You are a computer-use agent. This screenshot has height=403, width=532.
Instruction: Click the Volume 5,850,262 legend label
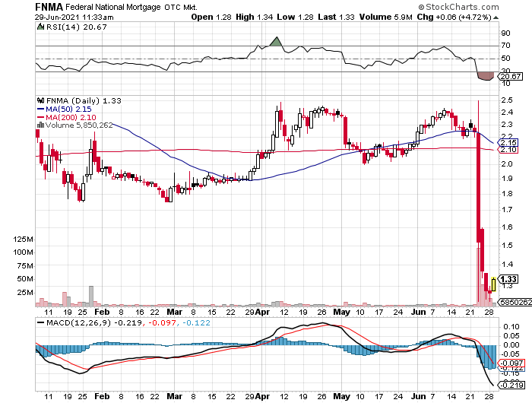79,125
